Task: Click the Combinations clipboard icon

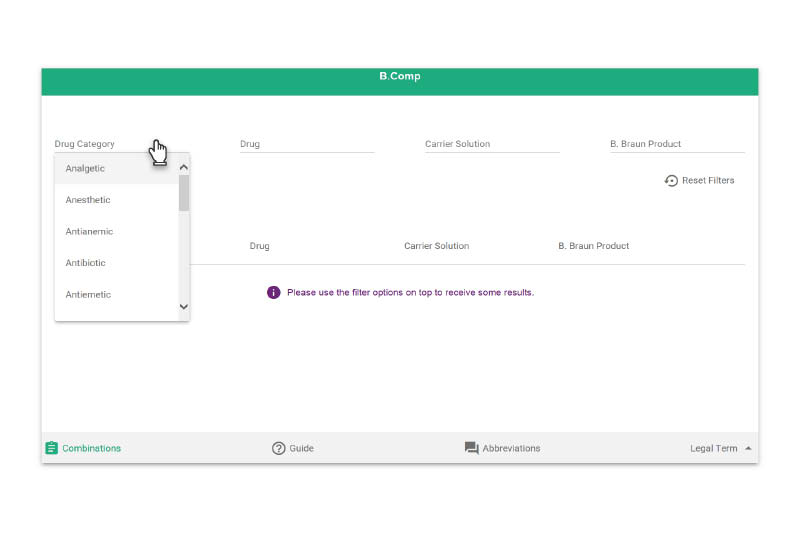Action: [x=52, y=448]
